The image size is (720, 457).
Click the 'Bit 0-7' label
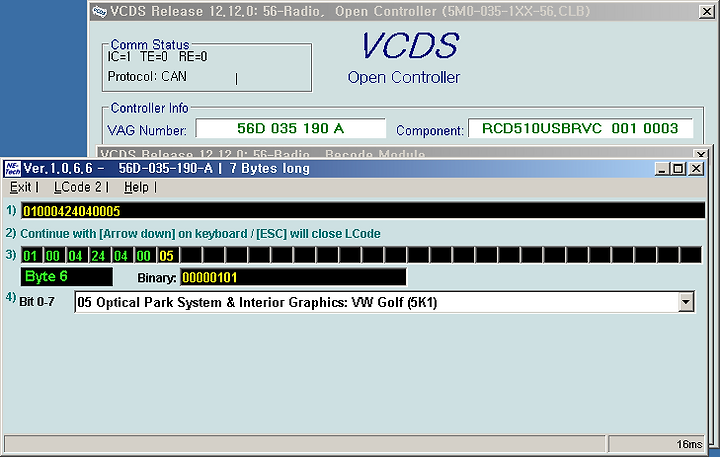(x=37, y=302)
